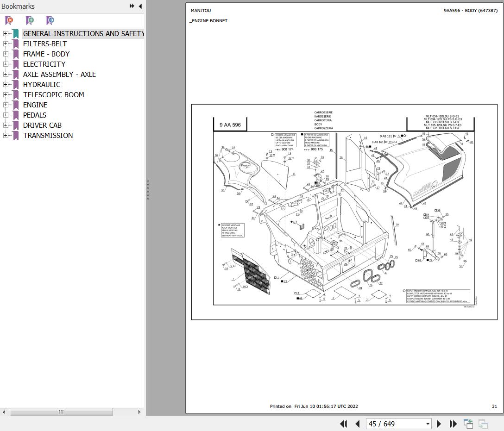The width and height of the screenshot is (504, 431).
Task: Click the Printed on date footer text
Action: pyautogui.click(x=314, y=406)
